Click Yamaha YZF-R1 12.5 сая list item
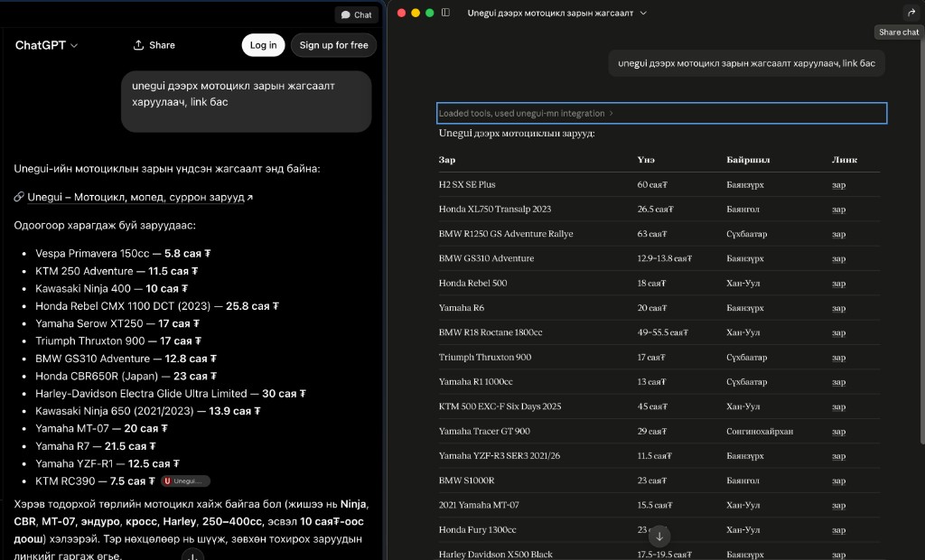Viewport: 925px width, 560px height. click(x=107, y=464)
